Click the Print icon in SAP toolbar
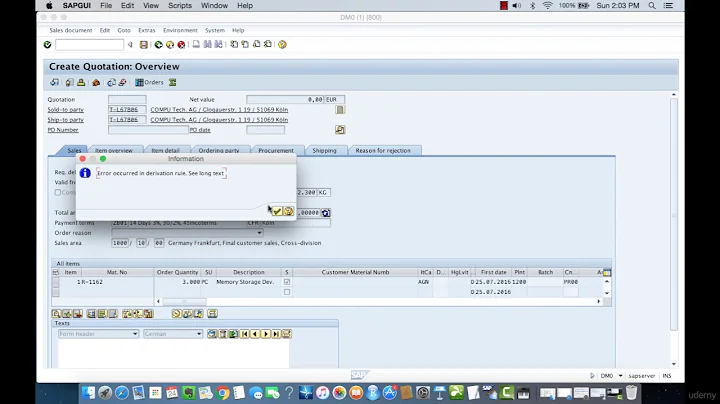 coord(196,45)
